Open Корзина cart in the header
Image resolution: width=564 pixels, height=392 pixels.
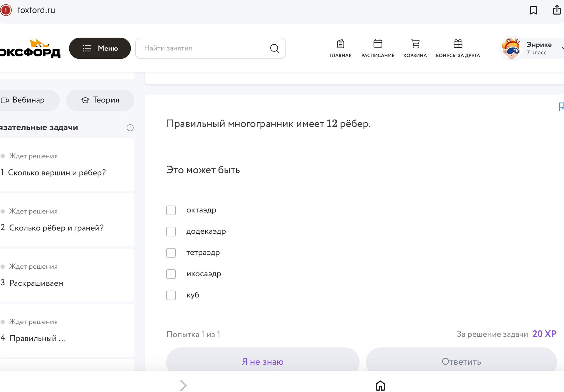[415, 48]
